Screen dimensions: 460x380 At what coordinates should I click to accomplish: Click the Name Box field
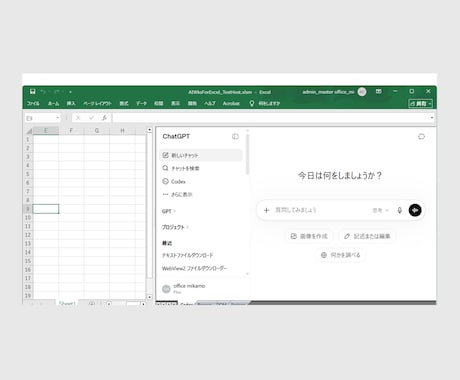click(39, 118)
